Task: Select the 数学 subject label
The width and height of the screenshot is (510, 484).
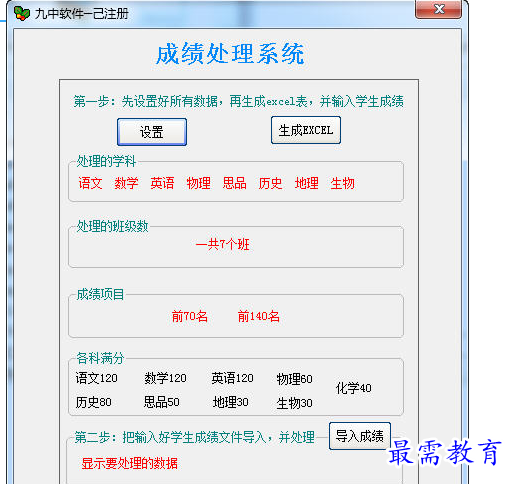Action: point(126,183)
